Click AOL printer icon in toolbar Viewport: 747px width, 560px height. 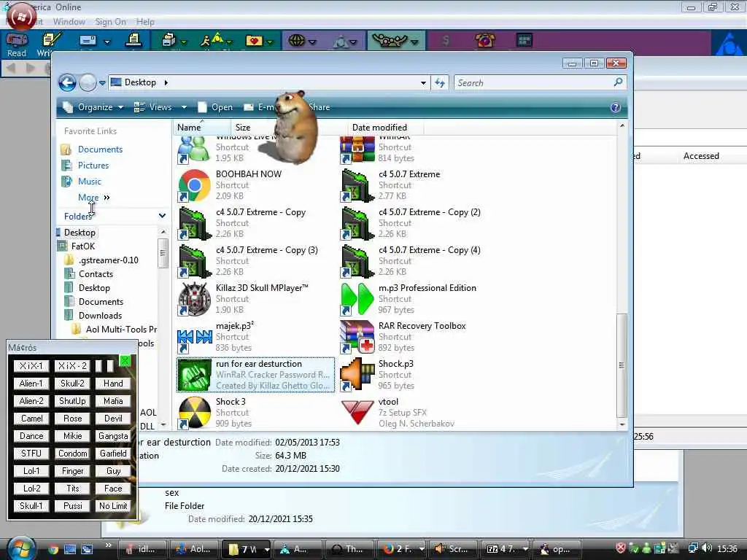coord(133,40)
